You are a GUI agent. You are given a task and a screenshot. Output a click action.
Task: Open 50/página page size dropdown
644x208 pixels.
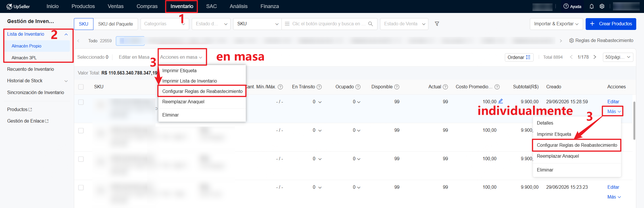(x=618, y=57)
